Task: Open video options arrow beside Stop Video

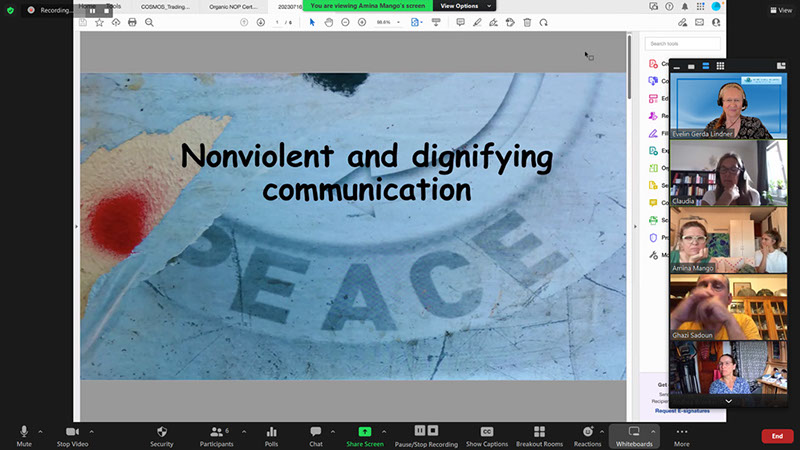Action: tap(91, 432)
